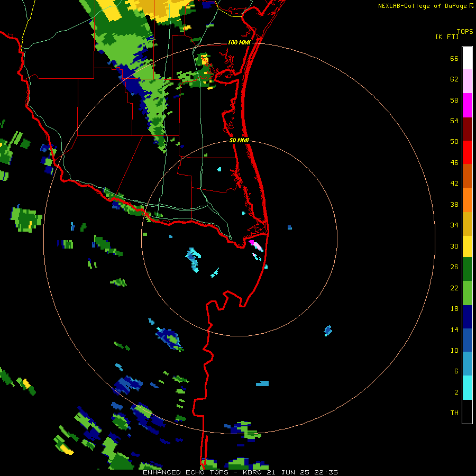
Task: Click the legend value "38"
Action: [454, 205]
